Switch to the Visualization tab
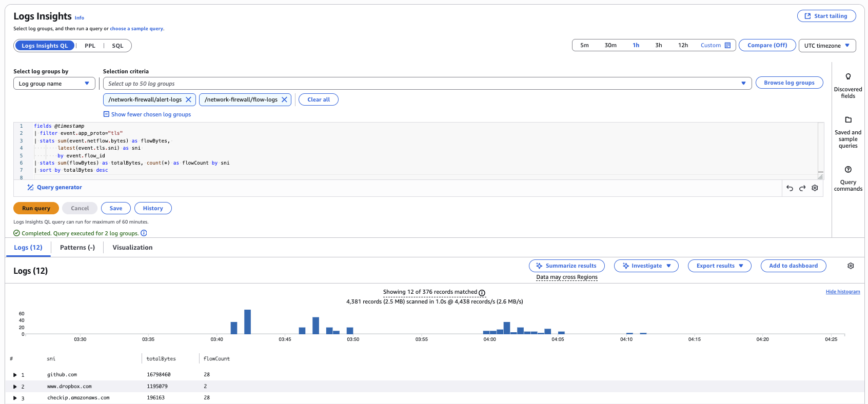This screenshot has width=868, height=404. 132,247
